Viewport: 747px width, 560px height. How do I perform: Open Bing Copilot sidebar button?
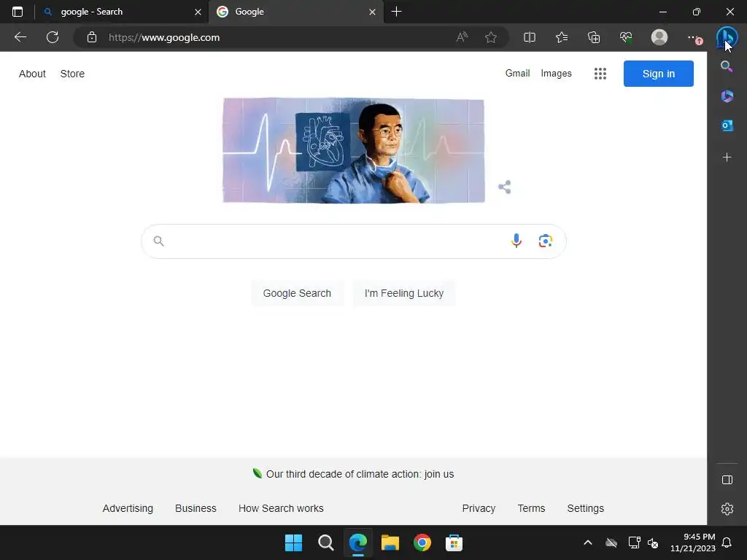[x=727, y=37]
